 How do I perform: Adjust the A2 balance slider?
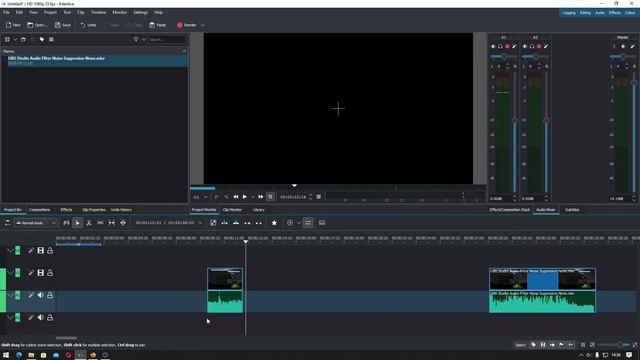click(536, 56)
